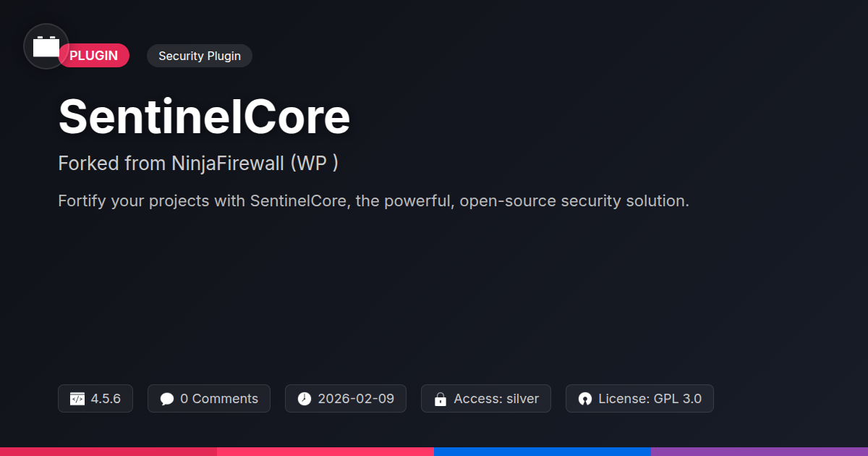
Task: Open the Security Plugin category tag
Action: 200,56
